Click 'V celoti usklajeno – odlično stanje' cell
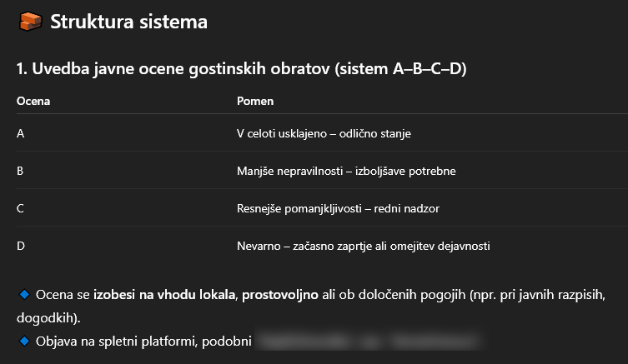The width and height of the screenshot is (628, 364). (324, 133)
